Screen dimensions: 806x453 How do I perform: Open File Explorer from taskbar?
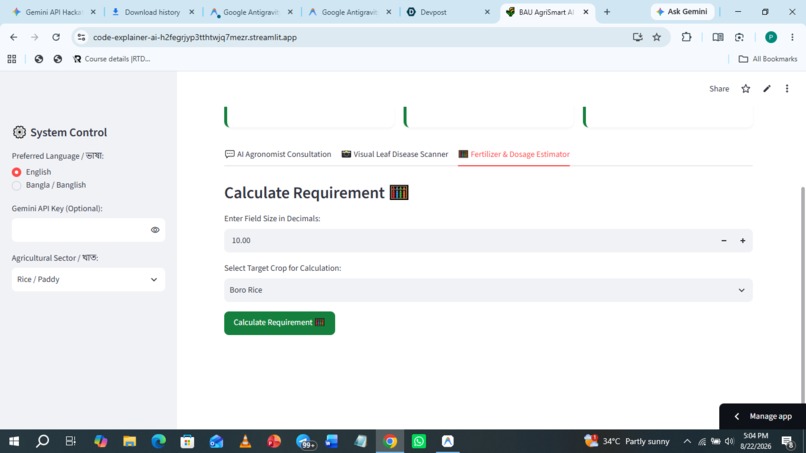pos(130,441)
